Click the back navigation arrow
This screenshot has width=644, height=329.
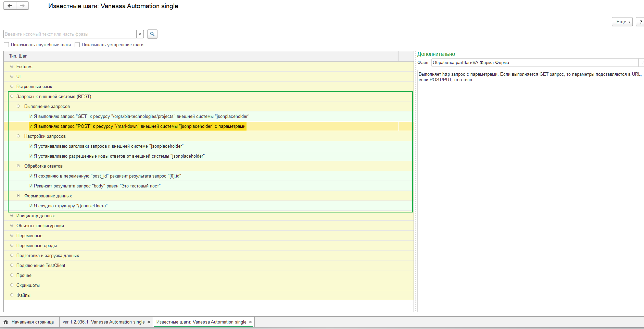[10, 6]
